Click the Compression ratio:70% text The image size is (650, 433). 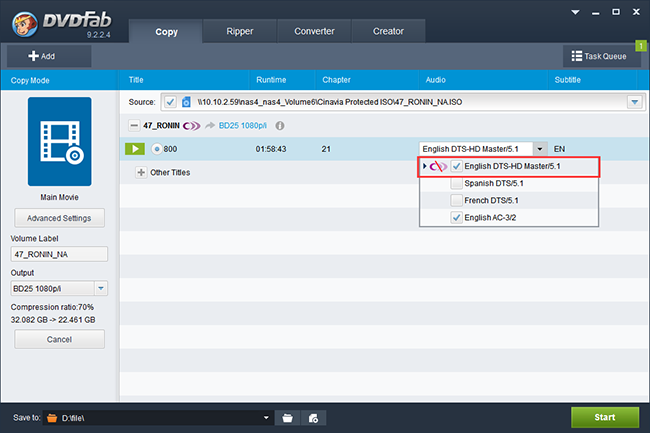click(x=52, y=307)
